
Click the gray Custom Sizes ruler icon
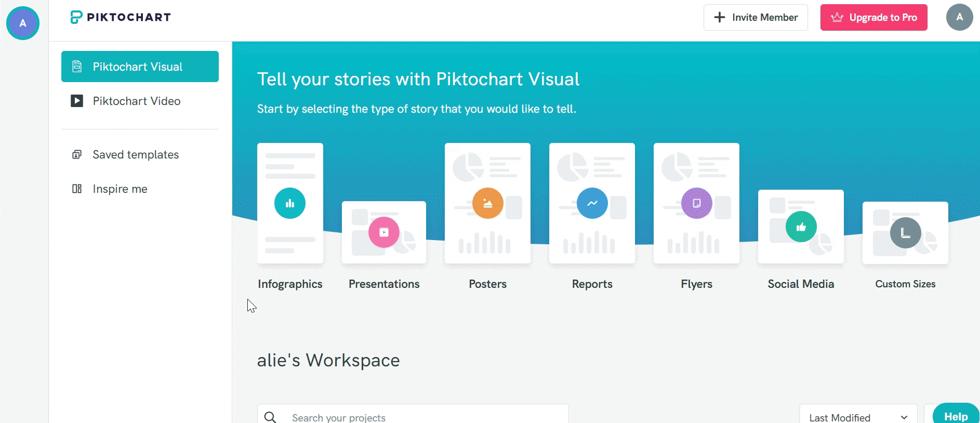click(x=905, y=232)
